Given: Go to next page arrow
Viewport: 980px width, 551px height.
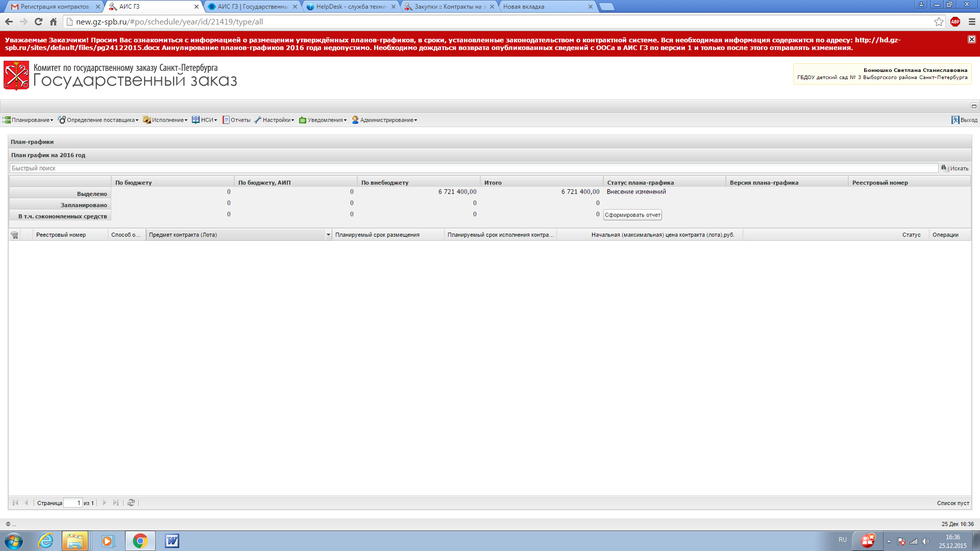Looking at the screenshot, I should [105, 503].
